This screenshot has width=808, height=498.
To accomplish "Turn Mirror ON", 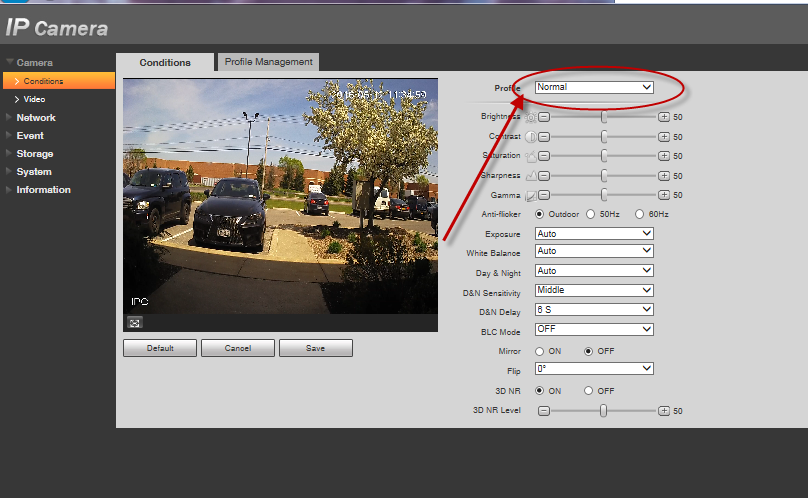I will click(x=540, y=351).
